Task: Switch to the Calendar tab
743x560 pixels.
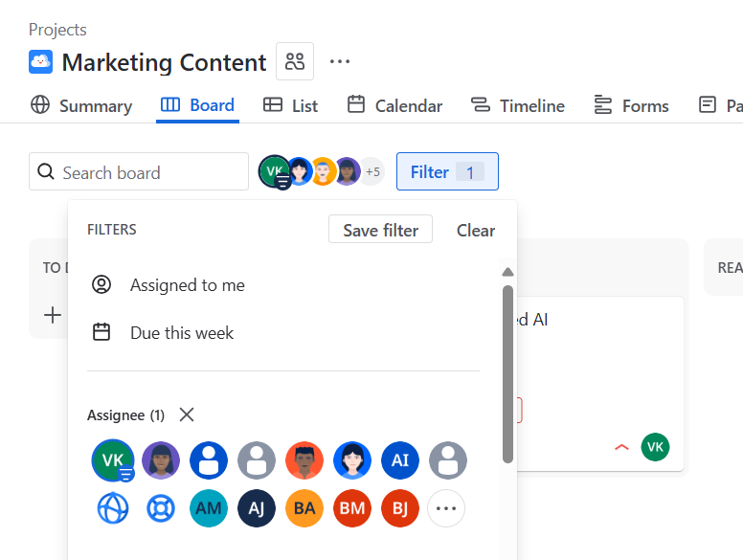Action: [394, 105]
